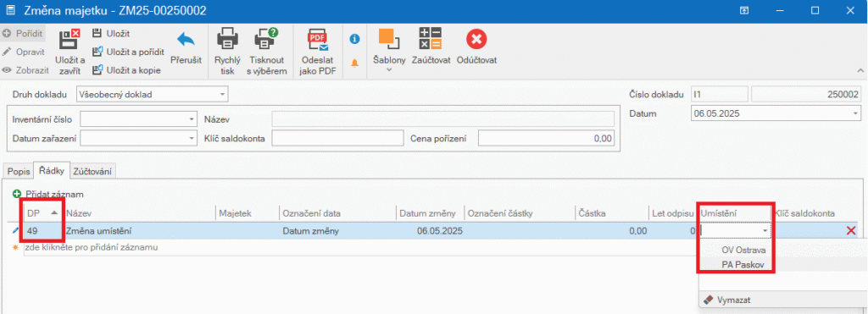Click the Cena pořízení field
The height and width of the screenshot is (314, 868).
click(546, 138)
